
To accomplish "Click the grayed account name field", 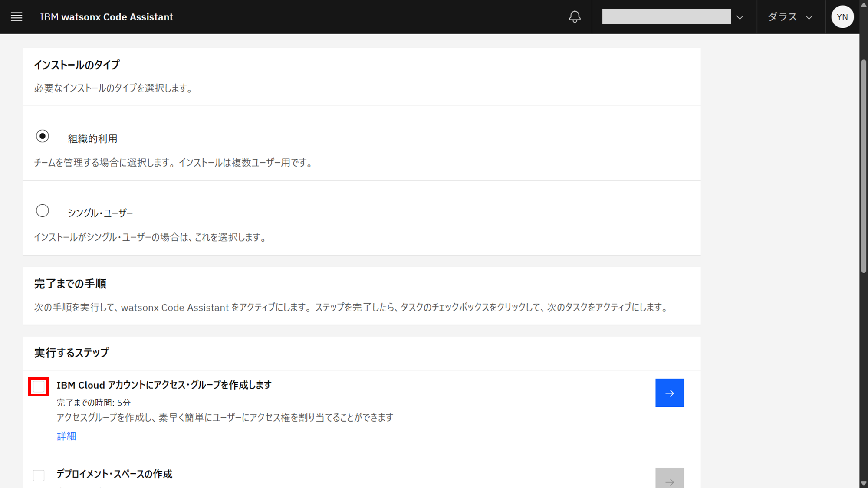I will click(666, 17).
